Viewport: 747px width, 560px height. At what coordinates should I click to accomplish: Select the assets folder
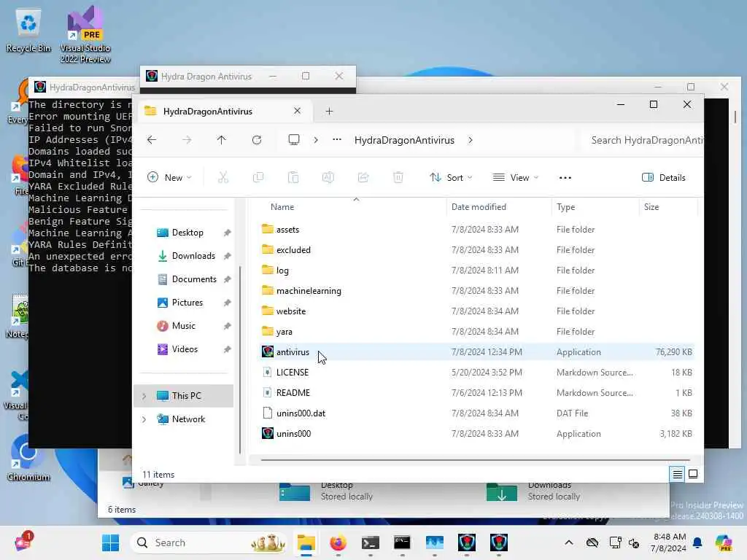pyautogui.click(x=287, y=230)
